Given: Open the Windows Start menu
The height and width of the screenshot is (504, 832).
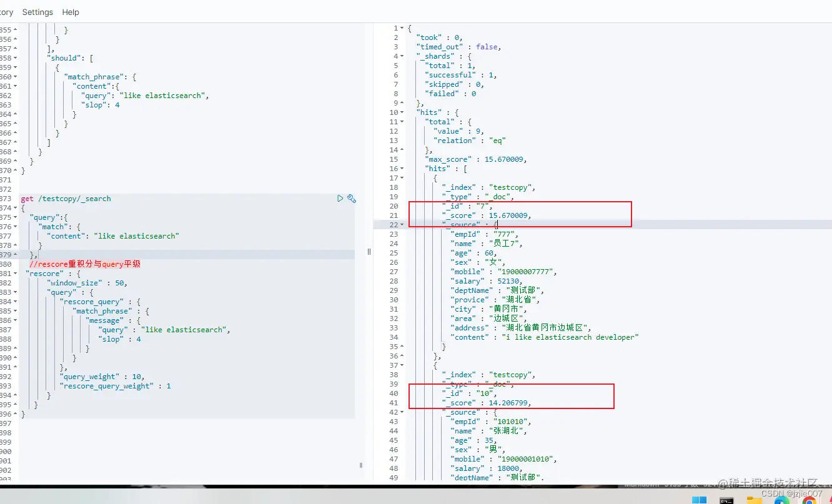Looking at the screenshot, I should point(699,501).
